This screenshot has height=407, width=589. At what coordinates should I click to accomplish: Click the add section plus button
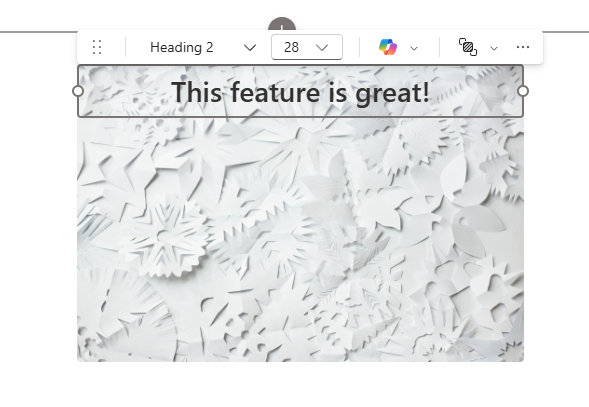(x=282, y=25)
